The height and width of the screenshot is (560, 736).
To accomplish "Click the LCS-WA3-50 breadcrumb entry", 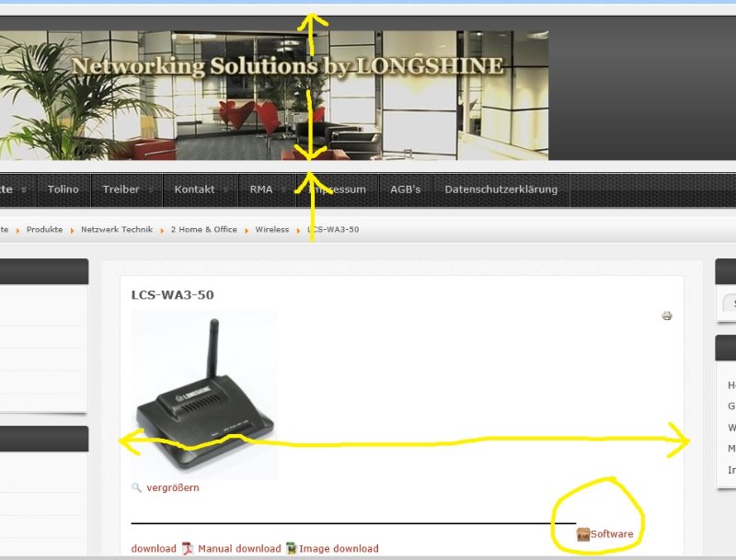I will 333,229.
